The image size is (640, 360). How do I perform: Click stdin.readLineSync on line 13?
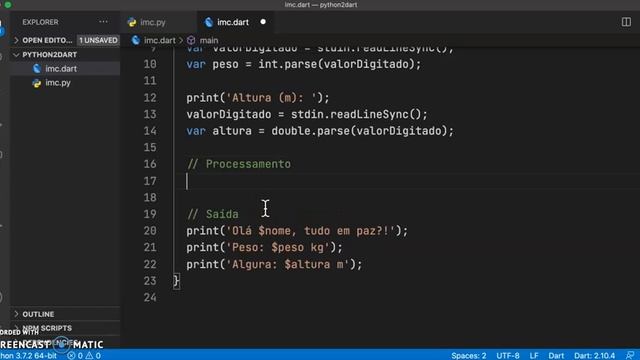[x=350, y=114]
